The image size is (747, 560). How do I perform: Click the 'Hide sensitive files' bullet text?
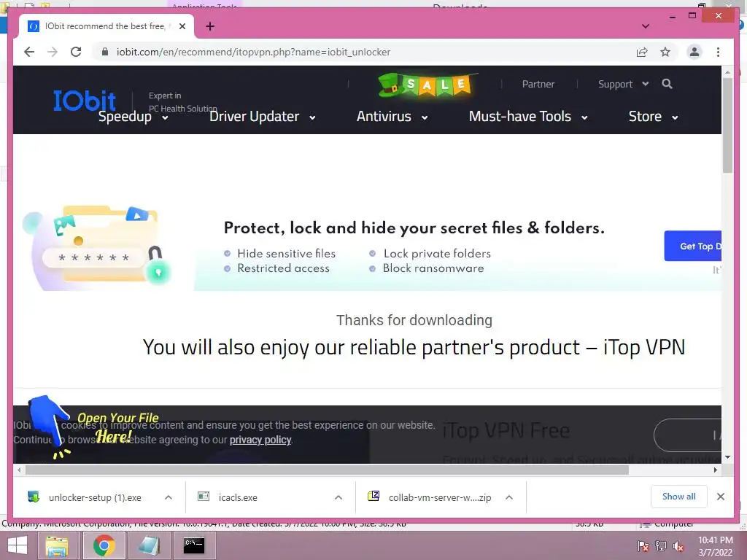(286, 253)
